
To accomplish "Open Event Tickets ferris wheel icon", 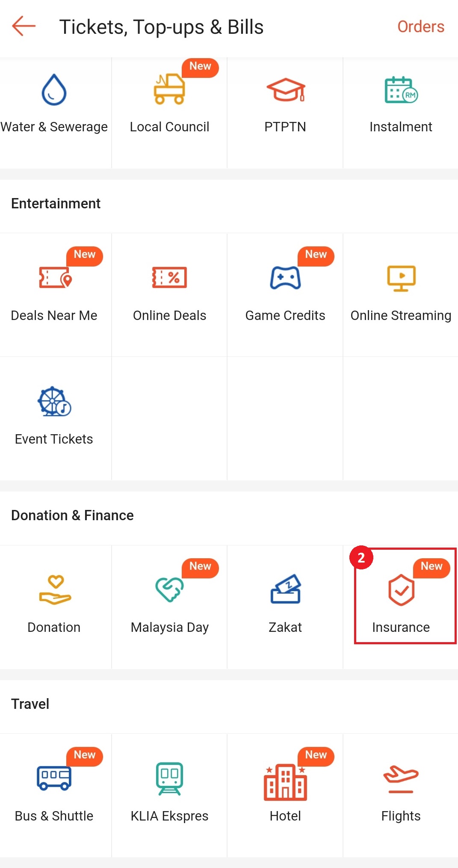I will 54,402.
